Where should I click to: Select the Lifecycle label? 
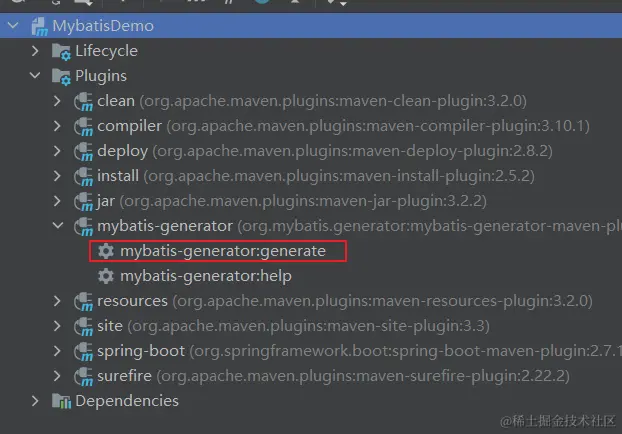point(106,51)
